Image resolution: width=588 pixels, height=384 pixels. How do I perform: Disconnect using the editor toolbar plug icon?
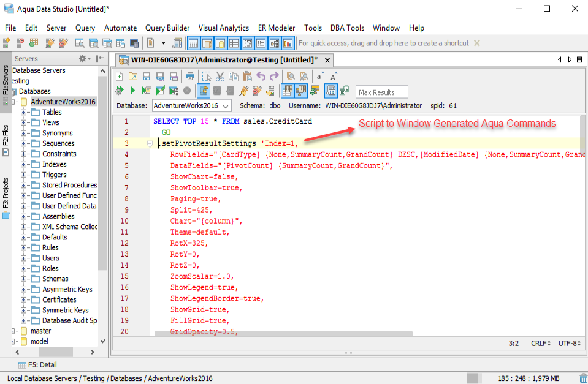(x=257, y=90)
